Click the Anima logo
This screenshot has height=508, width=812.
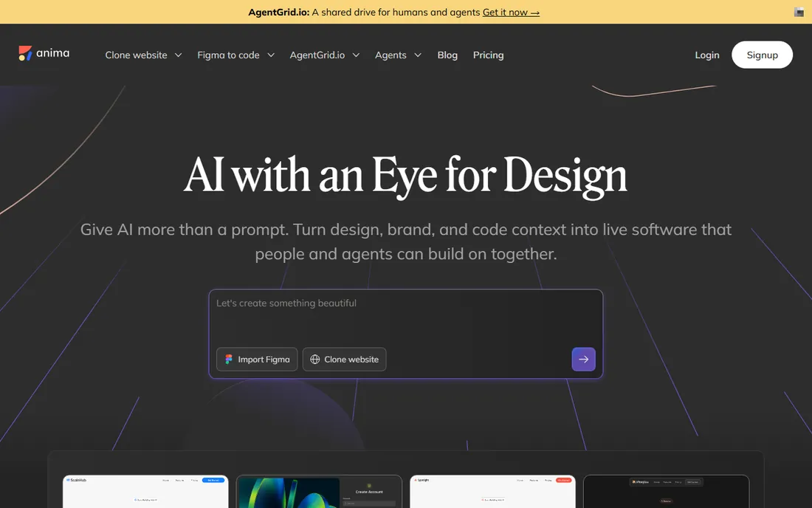tap(44, 53)
